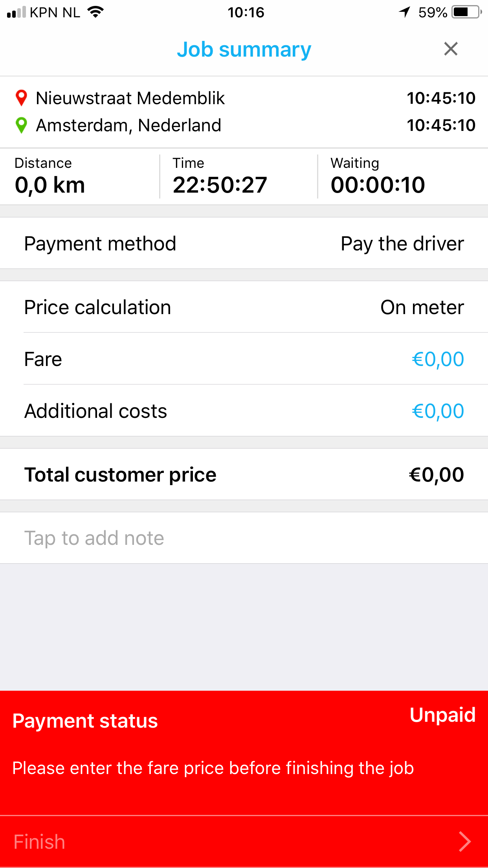488x868 pixels.
Task: Tap the red pickup location pin
Action: (21, 98)
